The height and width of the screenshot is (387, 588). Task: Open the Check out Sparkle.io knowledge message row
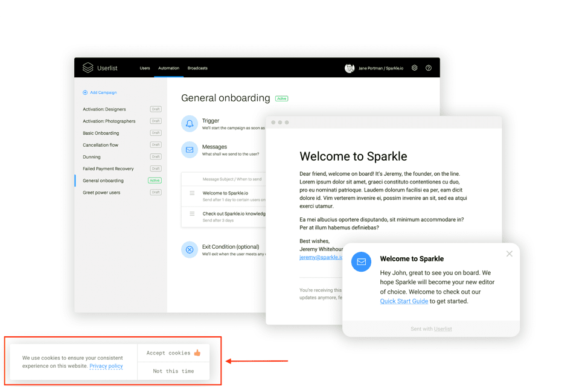(223, 217)
